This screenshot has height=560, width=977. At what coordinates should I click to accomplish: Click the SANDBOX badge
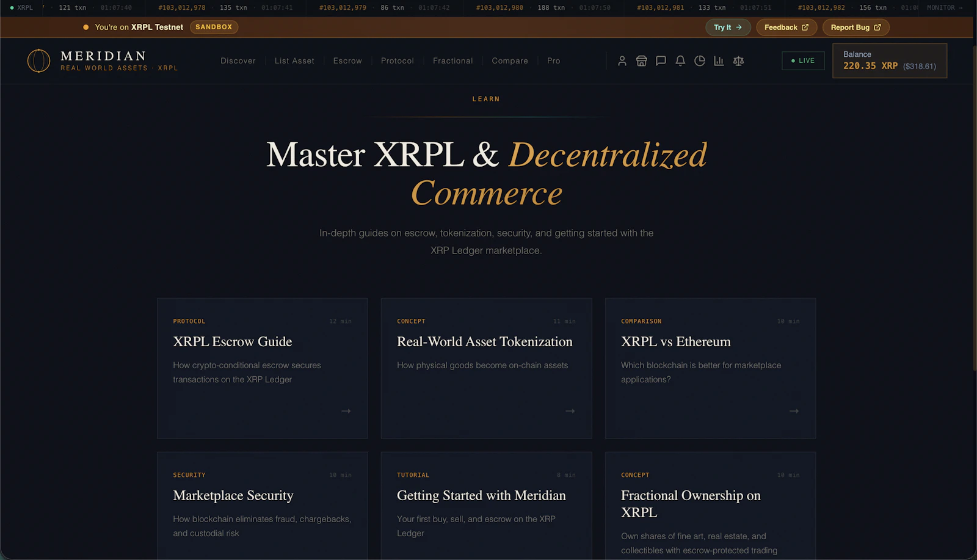214,27
